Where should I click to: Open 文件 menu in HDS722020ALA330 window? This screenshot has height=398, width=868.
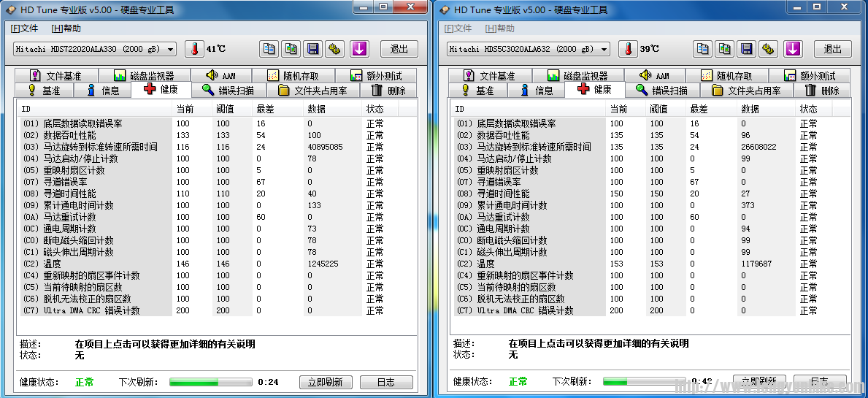tap(24, 28)
